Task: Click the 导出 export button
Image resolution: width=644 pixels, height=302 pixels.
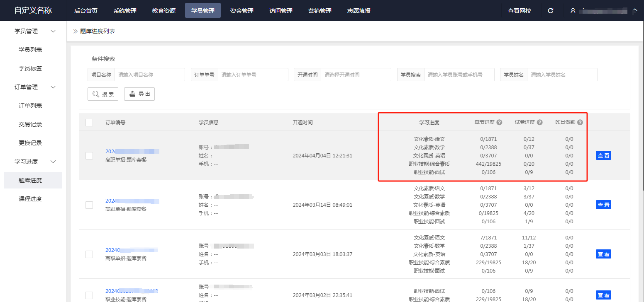Action: [139, 94]
